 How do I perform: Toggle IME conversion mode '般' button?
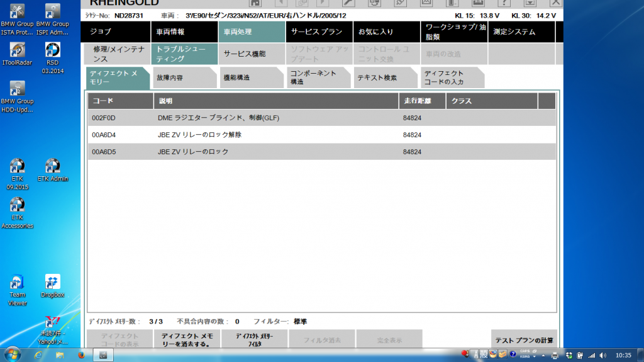484,354
